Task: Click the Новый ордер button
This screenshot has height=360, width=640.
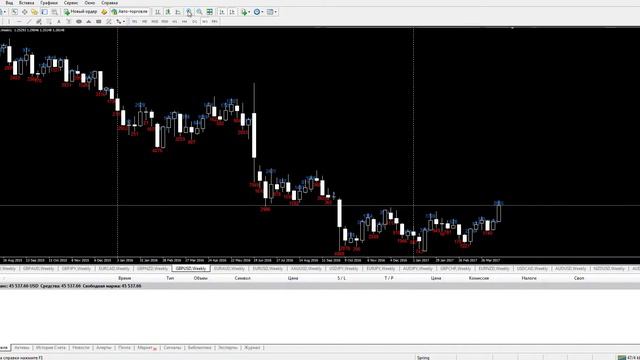Action: 81,12
